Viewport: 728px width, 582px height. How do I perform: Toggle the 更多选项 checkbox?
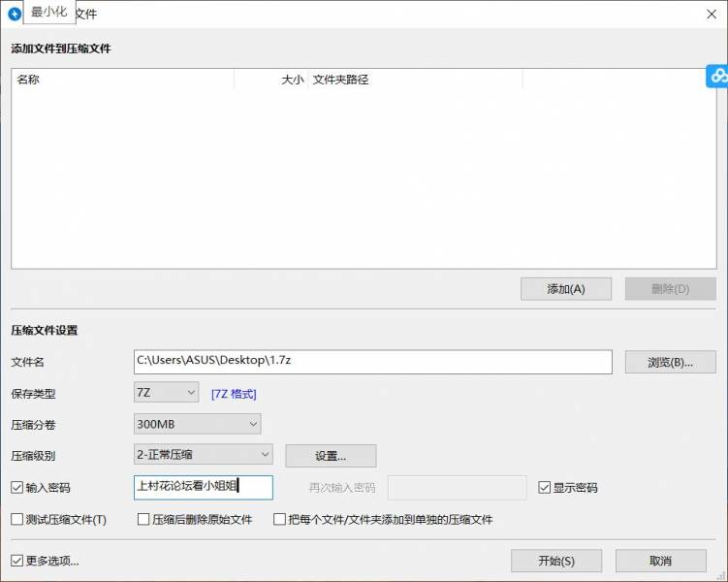pyautogui.click(x=17, y=561)
